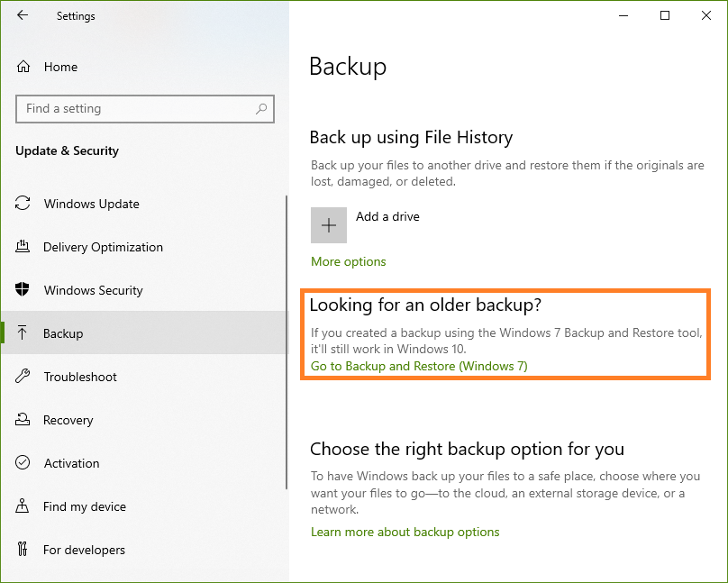Open More options link
The image size is (728, 583).
(x=348, y=262)
